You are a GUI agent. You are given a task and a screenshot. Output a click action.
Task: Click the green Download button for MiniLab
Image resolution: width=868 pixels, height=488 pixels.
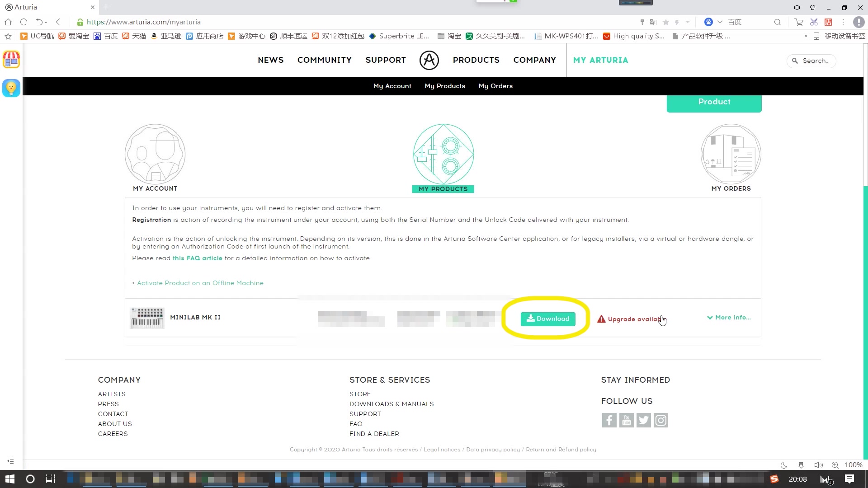coord(548,319)
